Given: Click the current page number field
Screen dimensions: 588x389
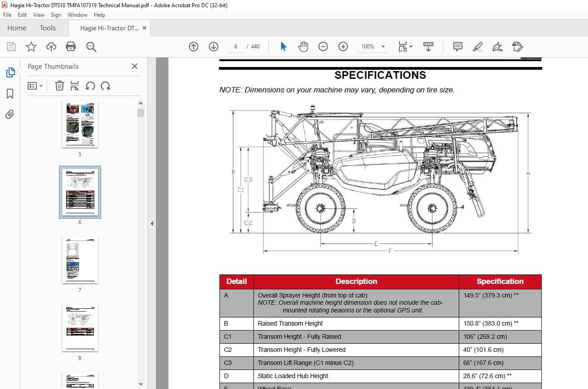Looking at the screenshot, I should (236, 47).
